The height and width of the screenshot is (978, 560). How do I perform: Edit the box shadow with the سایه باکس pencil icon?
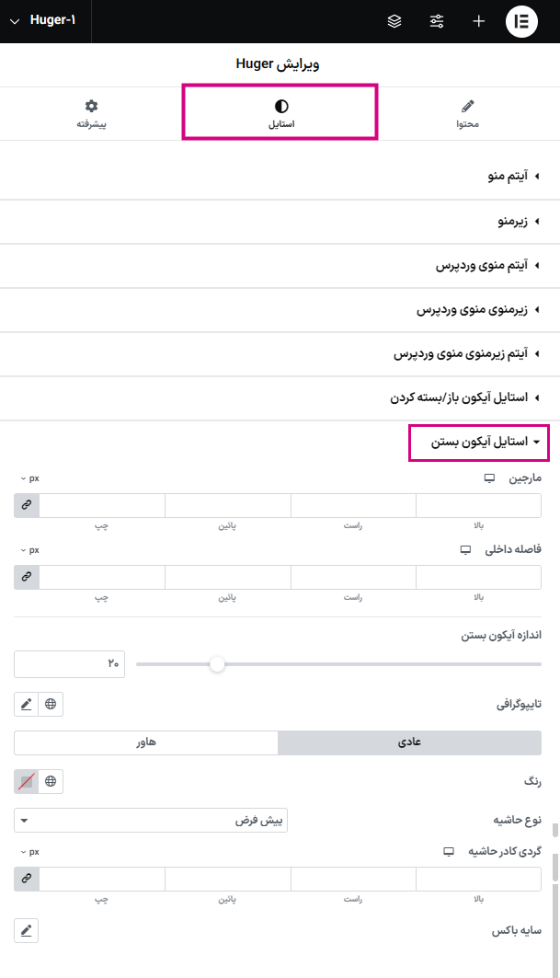25,930
